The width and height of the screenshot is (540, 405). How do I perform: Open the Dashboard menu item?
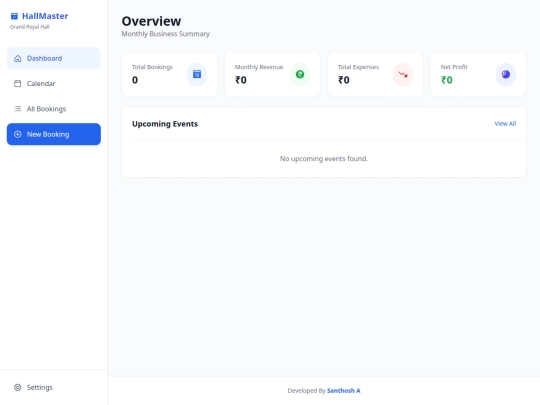[54, 58]
